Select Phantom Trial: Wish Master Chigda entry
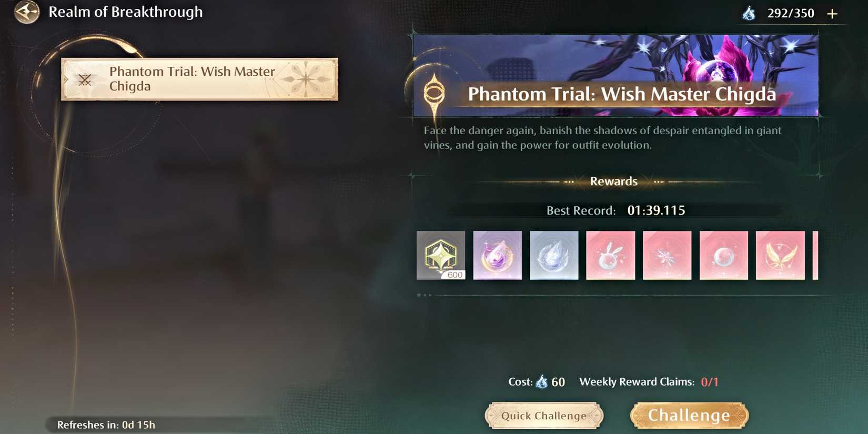This screenshot has height=434, width=868. click(x=200, y=79)
